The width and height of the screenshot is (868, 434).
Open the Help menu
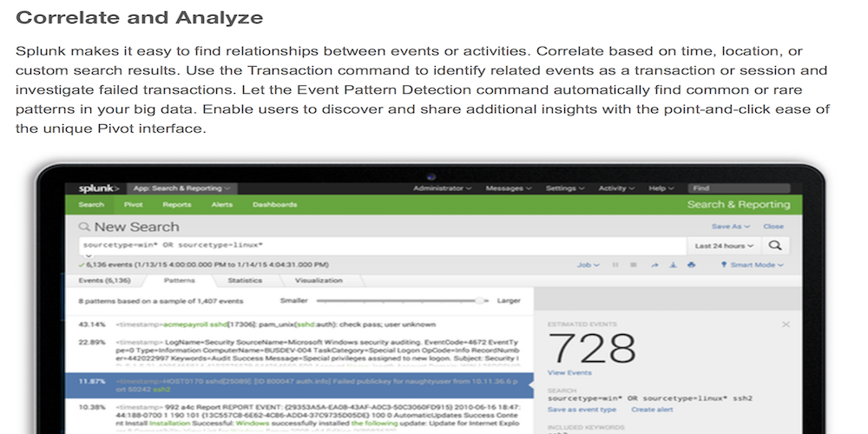click(661, 188)
